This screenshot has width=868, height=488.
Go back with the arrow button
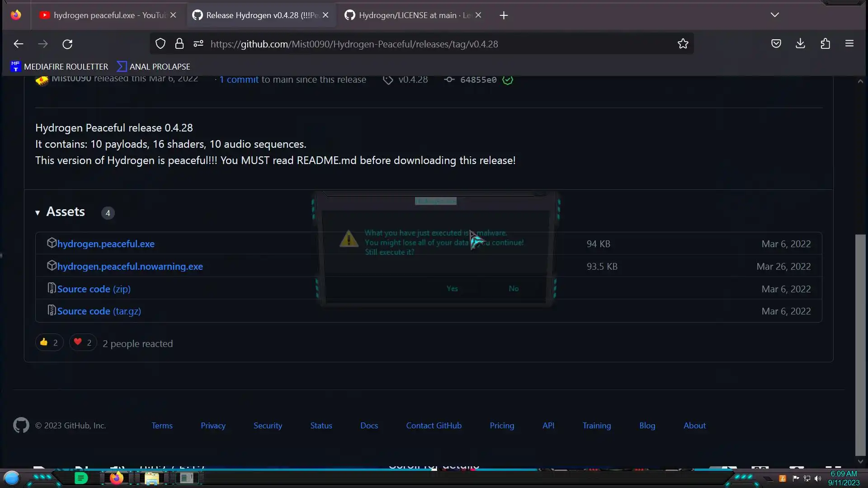(x=19, y=44)
